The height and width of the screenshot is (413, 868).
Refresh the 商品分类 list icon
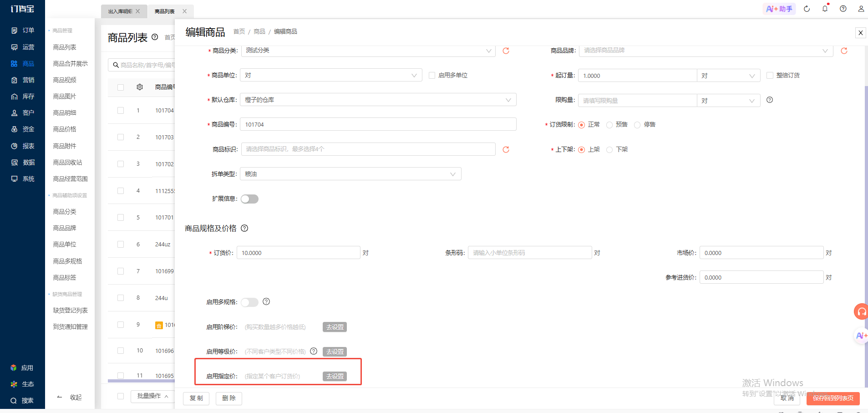click(x=506, y=51)
